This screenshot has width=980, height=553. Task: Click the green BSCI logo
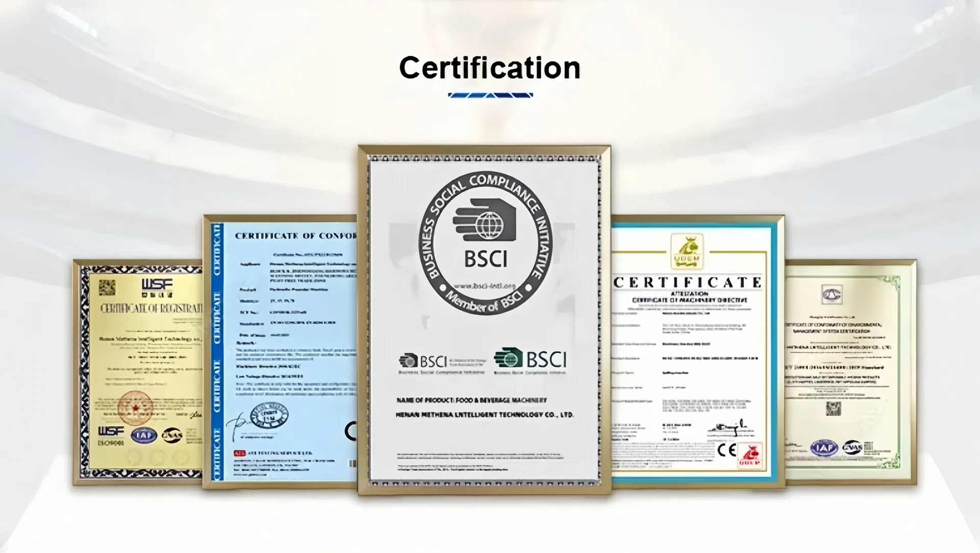pos(530,360)
